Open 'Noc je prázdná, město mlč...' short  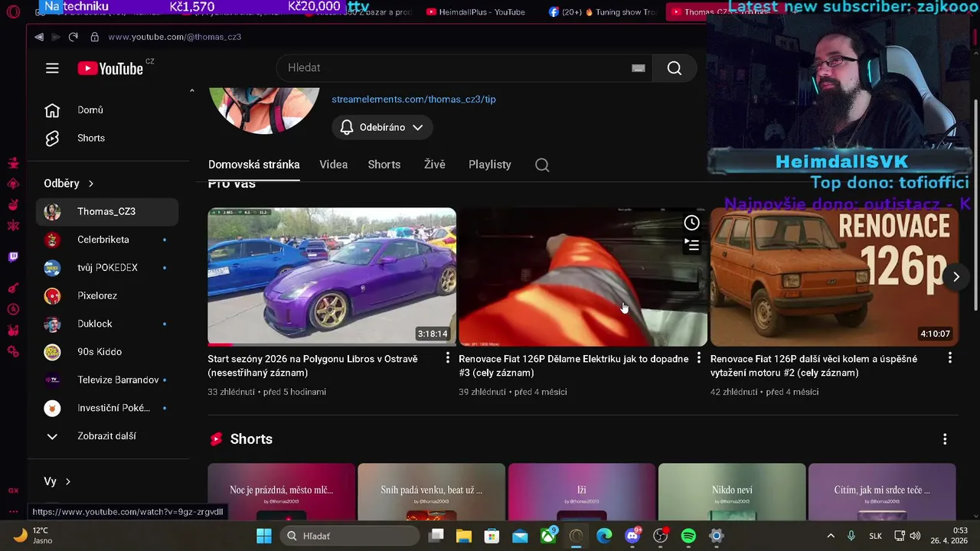pos(281,492)
